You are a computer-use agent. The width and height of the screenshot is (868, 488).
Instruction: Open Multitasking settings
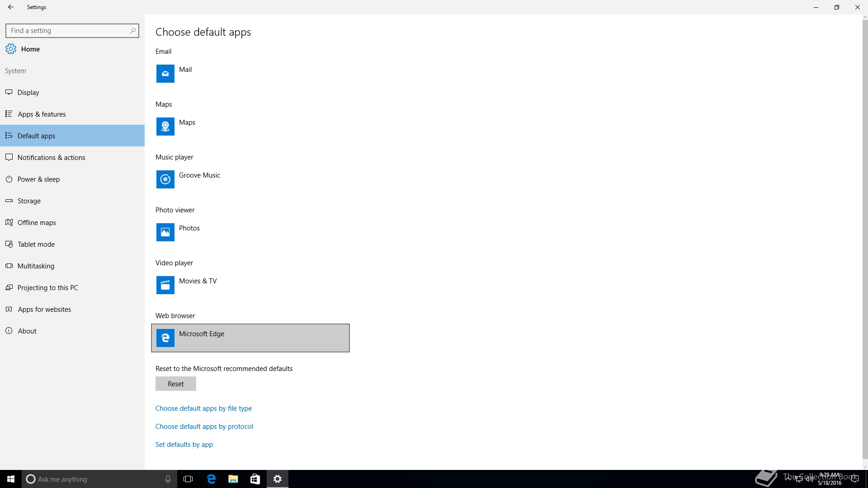click(x=72, y=266)
